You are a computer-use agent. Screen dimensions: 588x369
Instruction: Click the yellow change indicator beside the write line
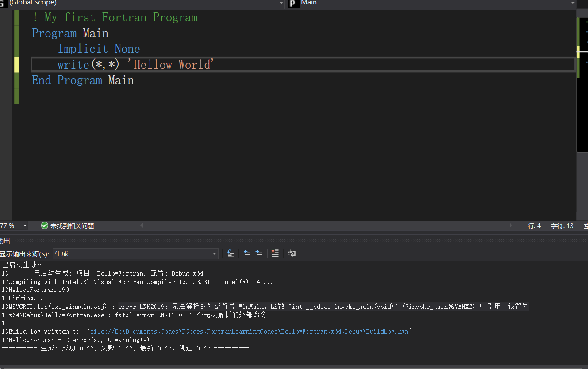click(x=16, y=64)
